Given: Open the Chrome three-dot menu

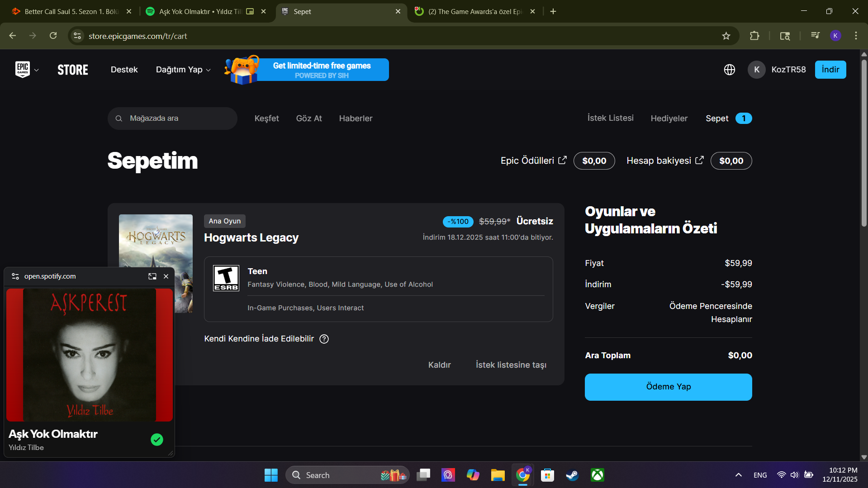Looking at the screenshot, I should (x=856, y=36).
